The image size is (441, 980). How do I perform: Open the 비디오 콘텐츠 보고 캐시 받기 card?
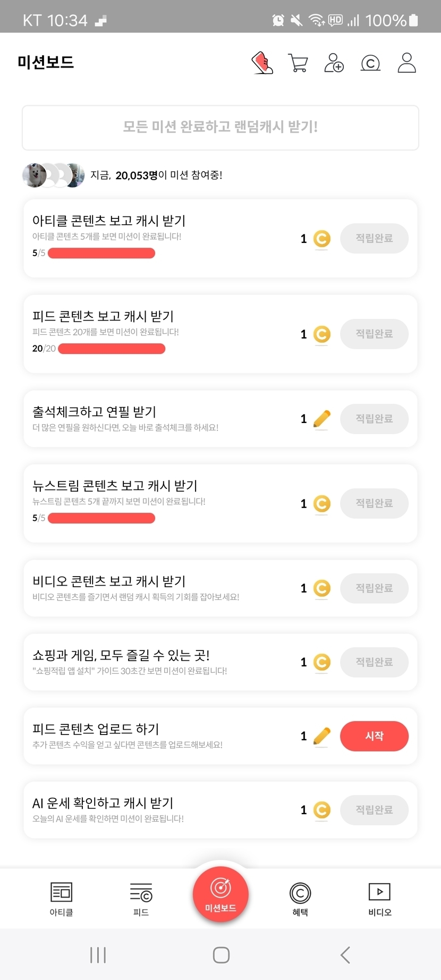[x=159, y=588]
